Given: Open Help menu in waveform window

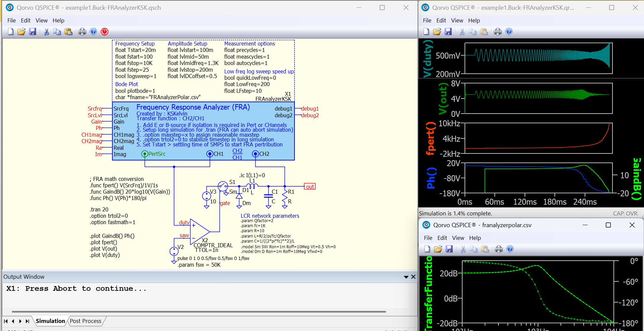Looking at the screenshot, I should 474,20.
